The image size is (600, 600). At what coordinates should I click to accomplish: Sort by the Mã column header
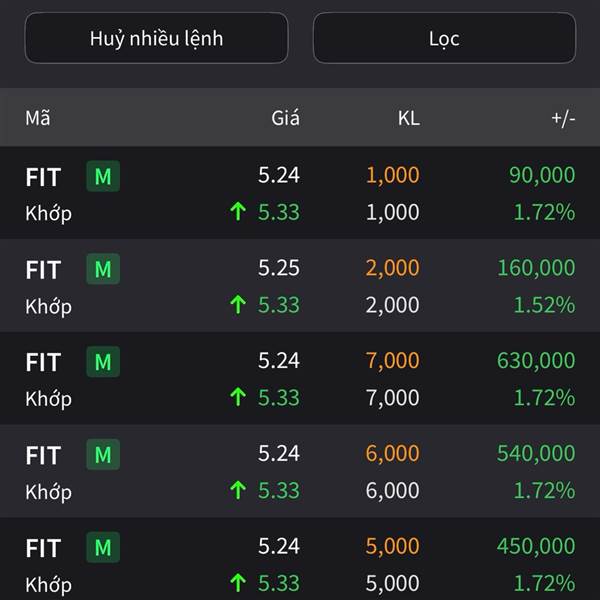(38, 117)
